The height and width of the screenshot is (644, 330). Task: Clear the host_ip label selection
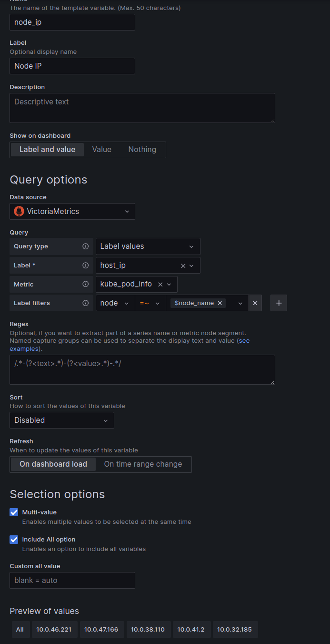click(183, 266)
